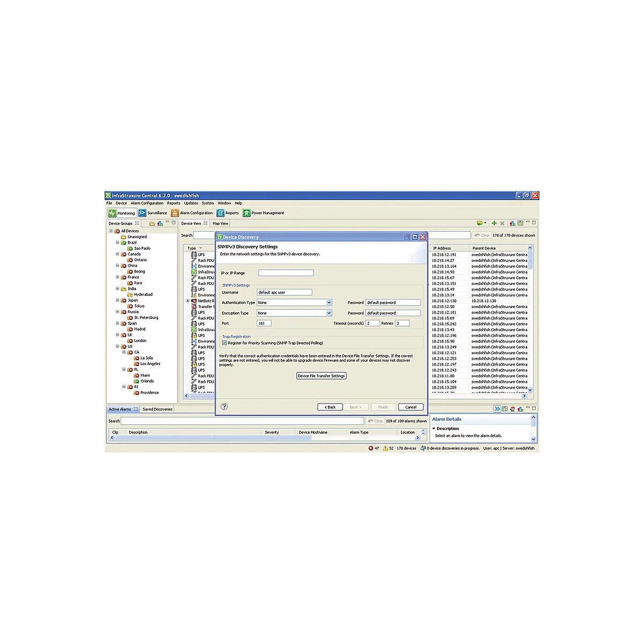644x644 pixels.
Task: Click the alarm Search field
Action: pyautogui.click(x=243, y=421)
